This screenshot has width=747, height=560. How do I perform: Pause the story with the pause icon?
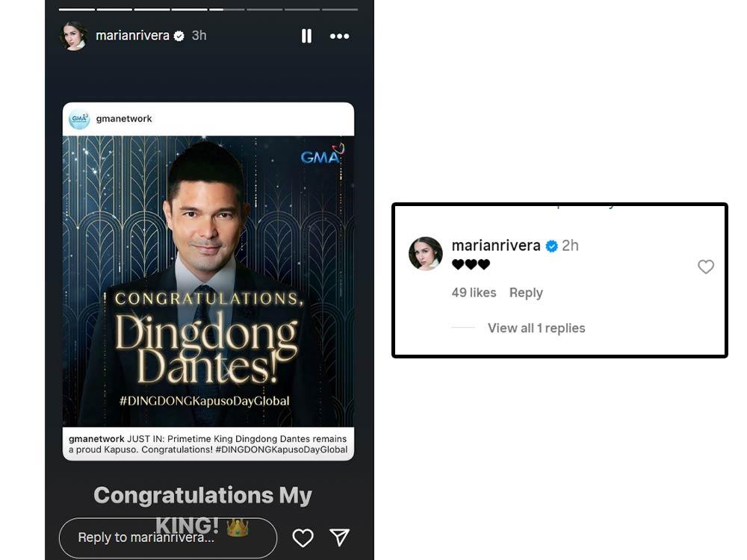click(306, 36)
